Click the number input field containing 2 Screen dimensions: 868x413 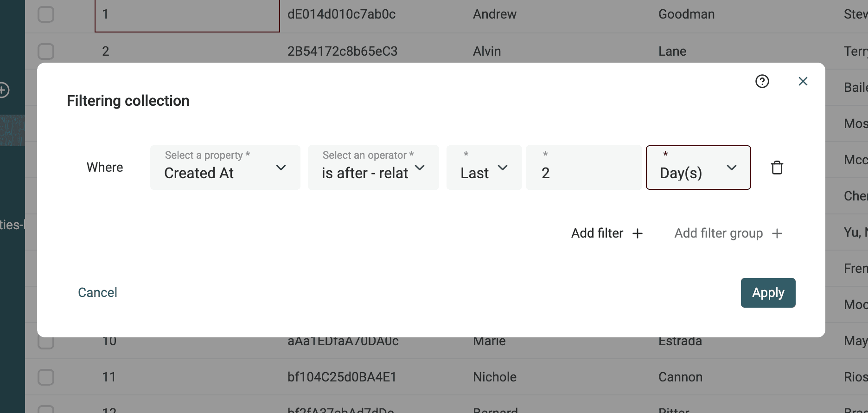583,173
